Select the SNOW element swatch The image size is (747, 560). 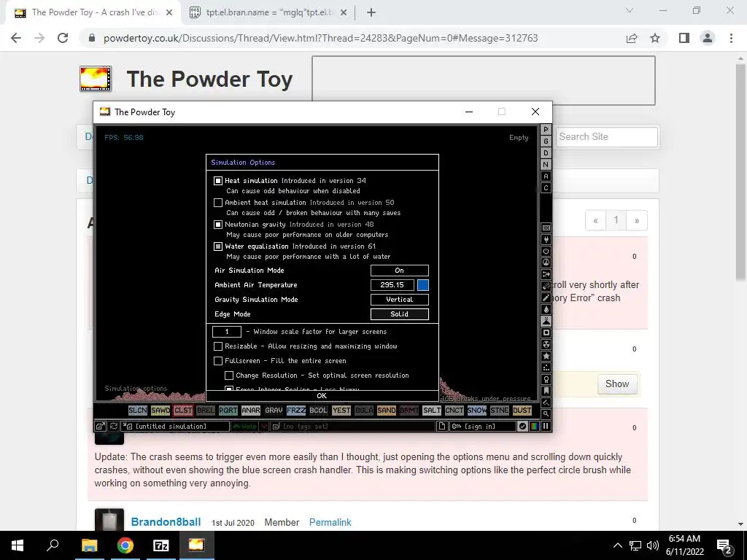click(x=477, y=410)
